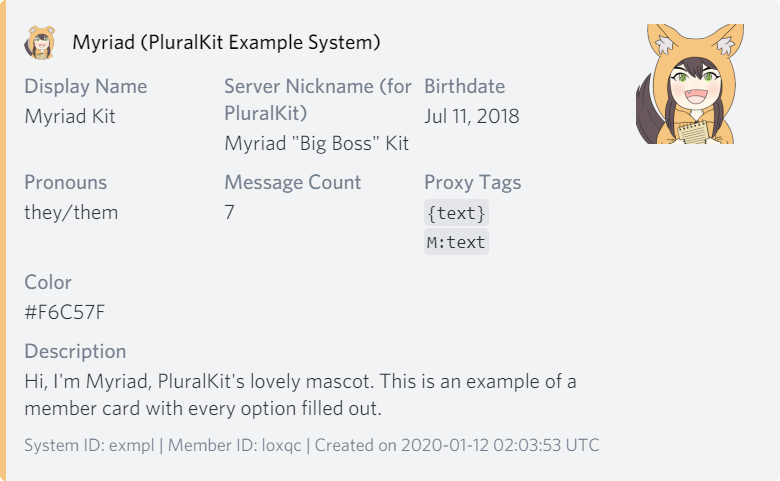
Task: Click the Jul 11, 2018 birthdate value
Action: tap(471, 116)
